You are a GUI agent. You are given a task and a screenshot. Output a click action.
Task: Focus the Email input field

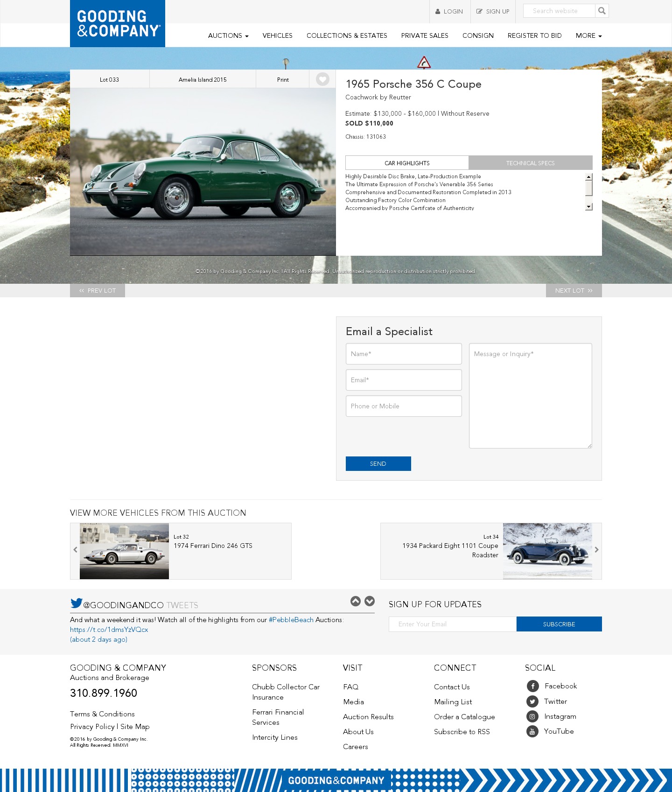(x=404, y=380)
